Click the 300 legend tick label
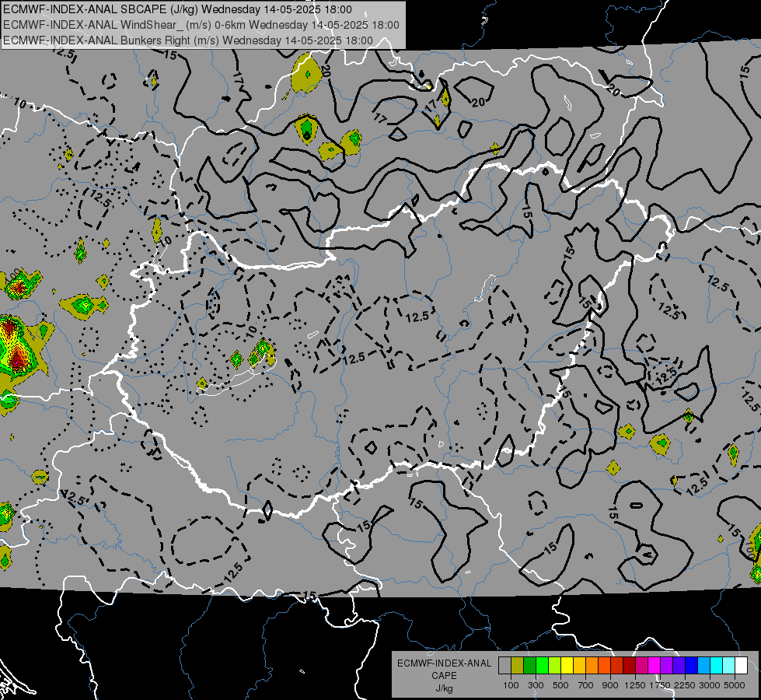This screenshot has width=761, height=700. tap(536, 685)
